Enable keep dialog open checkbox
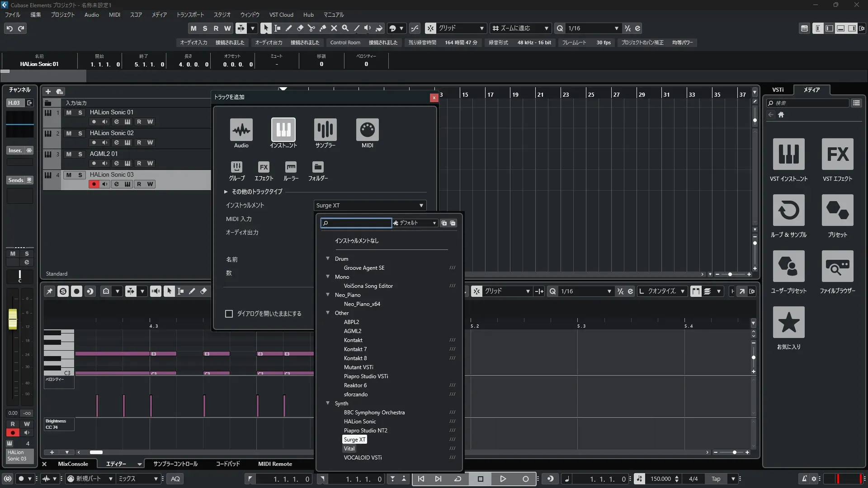Viewport: 868px width, 488px height. 229,314
